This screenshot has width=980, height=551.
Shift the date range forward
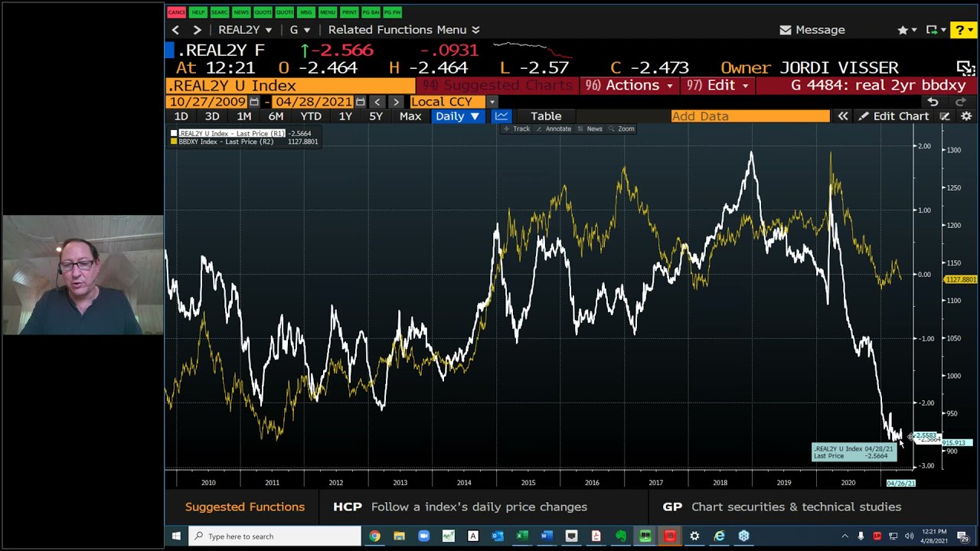click(396, 102)
